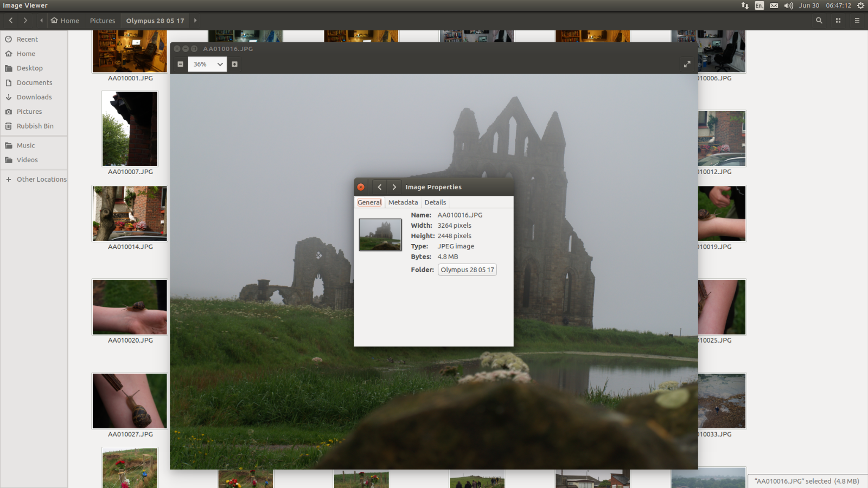Search files with the magnifier icon
Viewport: 868px width, 488px height.
(819, 21)
